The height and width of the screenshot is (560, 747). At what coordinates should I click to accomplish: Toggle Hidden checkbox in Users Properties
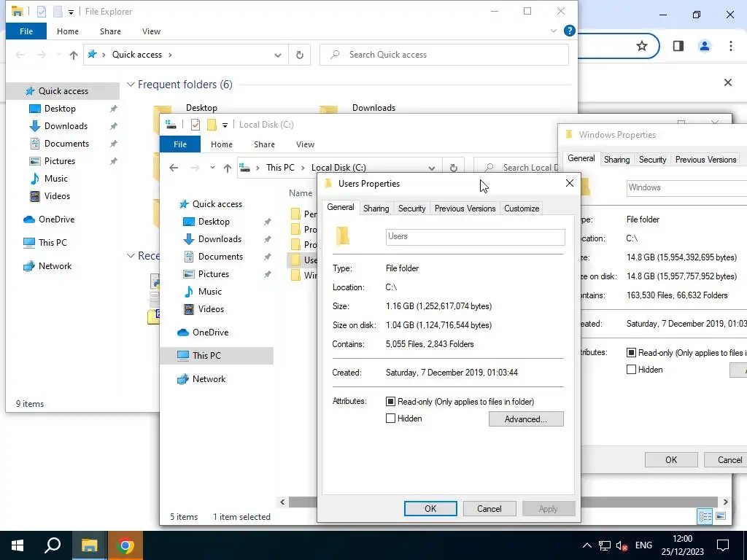[x=390, y=419]
